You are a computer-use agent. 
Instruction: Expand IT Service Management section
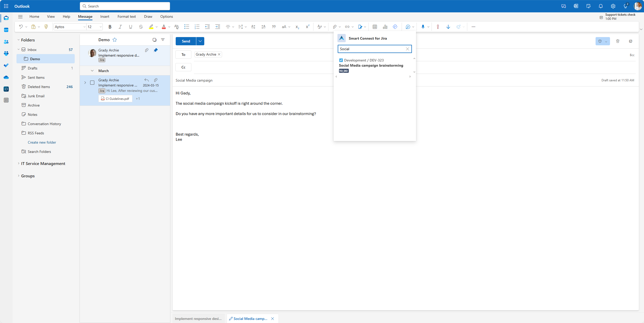pos(19,163)
